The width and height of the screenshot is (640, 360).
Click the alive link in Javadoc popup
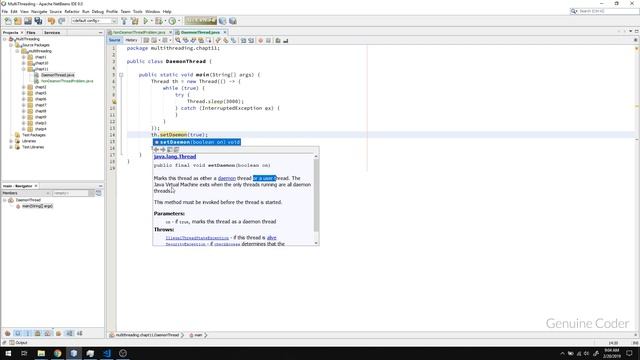click(x=271, y=238)
